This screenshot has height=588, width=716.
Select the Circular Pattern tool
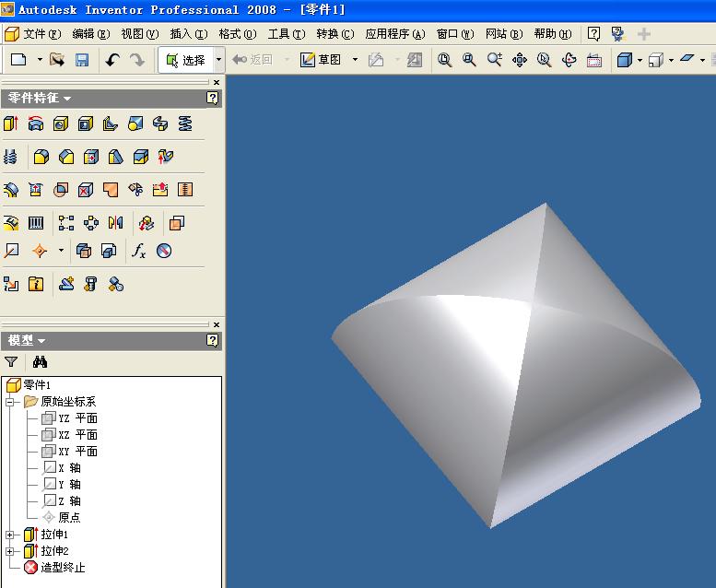pyautogui.click(x=91, y=223)
